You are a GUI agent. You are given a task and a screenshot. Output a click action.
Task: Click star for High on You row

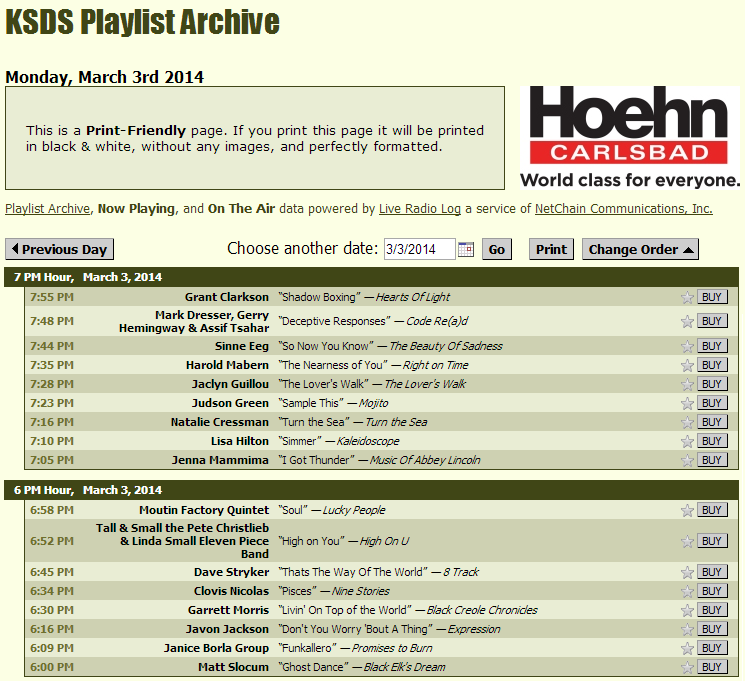(687, 541)
